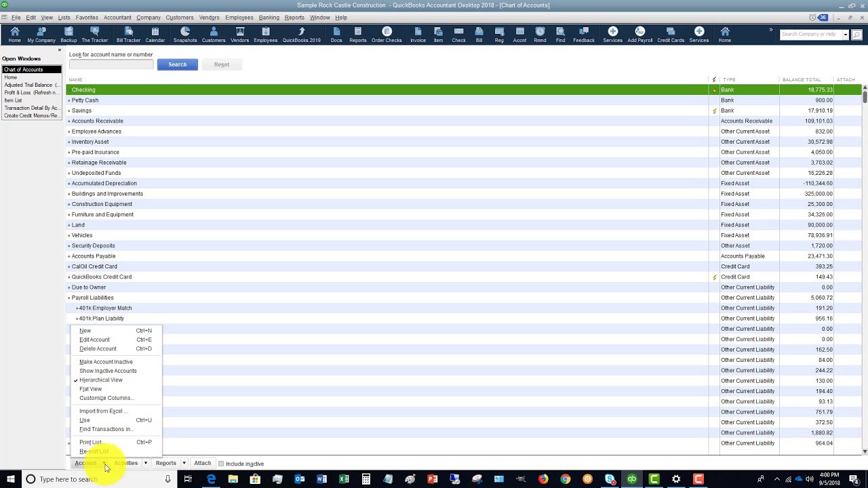Viewport: 868px width, 488px height.
Task: Select the Undeposited Funds account row
Action: click(464, 173)
